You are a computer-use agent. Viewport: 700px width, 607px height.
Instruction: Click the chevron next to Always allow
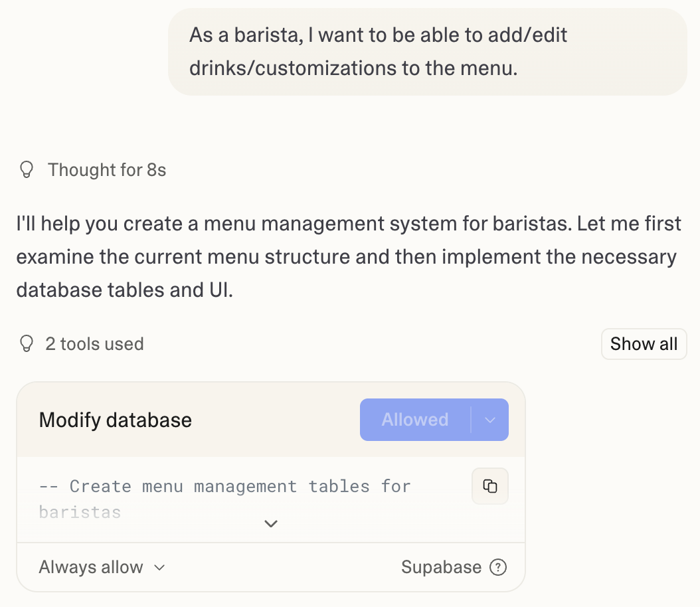coord(159,568)
